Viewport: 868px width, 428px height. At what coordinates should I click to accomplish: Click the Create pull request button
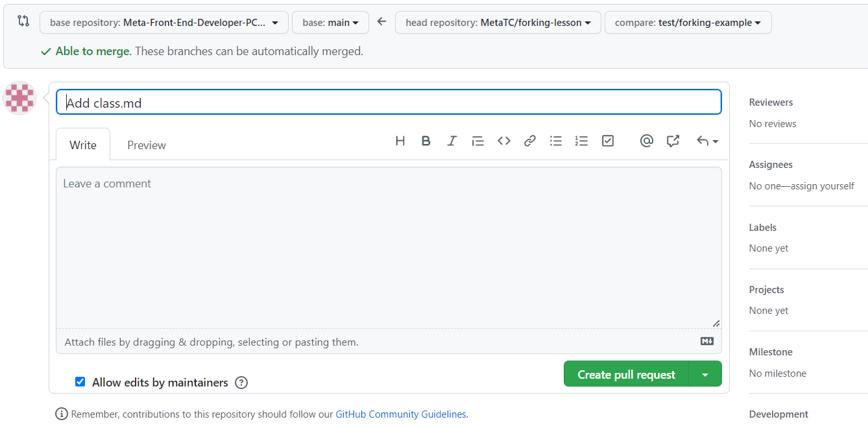(626, 374)
